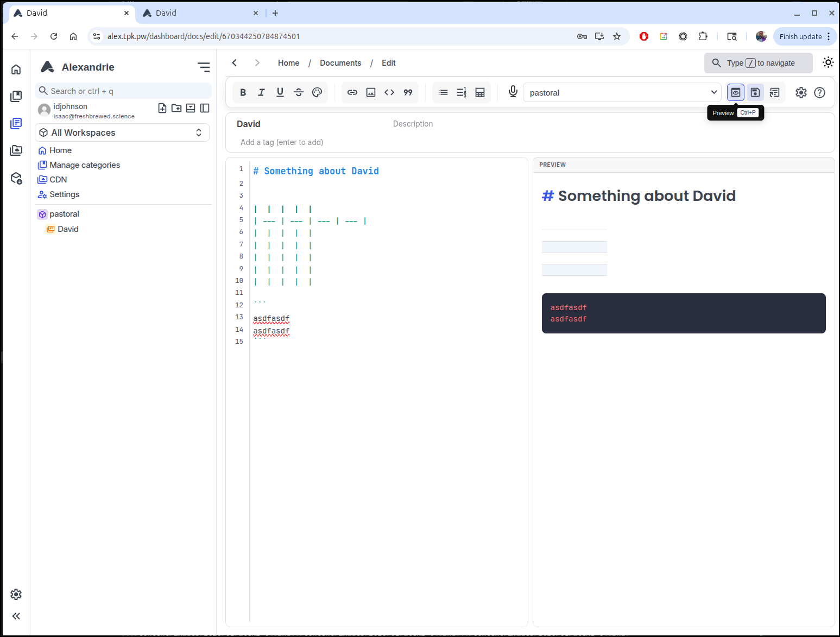Add a blockquote using the quote icon
The height and width of the screenshot is (637, 840).
point(408,92)
